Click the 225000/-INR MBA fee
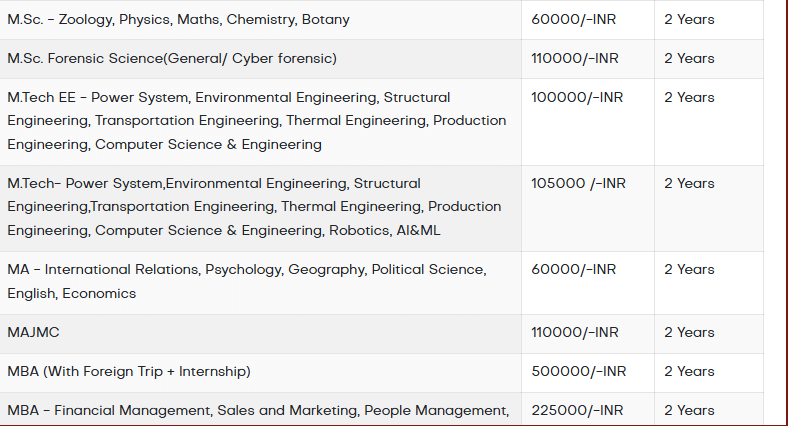788x426 pixels. 577,410
